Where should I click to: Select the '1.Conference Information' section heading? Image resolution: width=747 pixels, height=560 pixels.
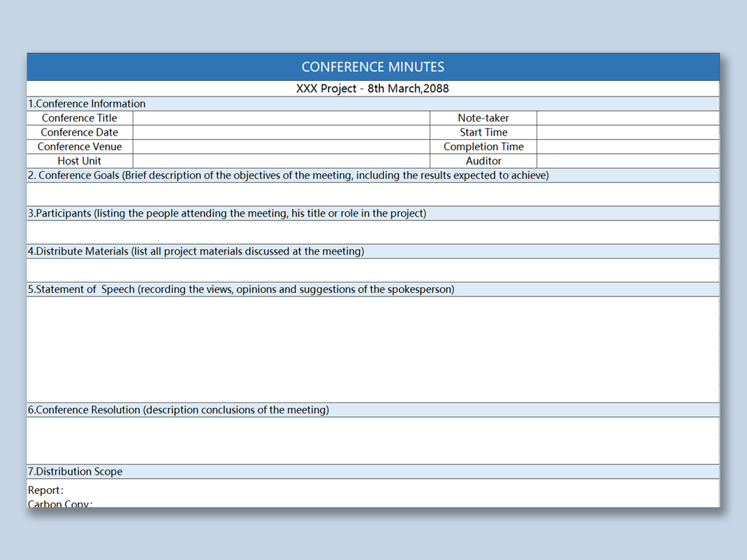tap(373, 104)
